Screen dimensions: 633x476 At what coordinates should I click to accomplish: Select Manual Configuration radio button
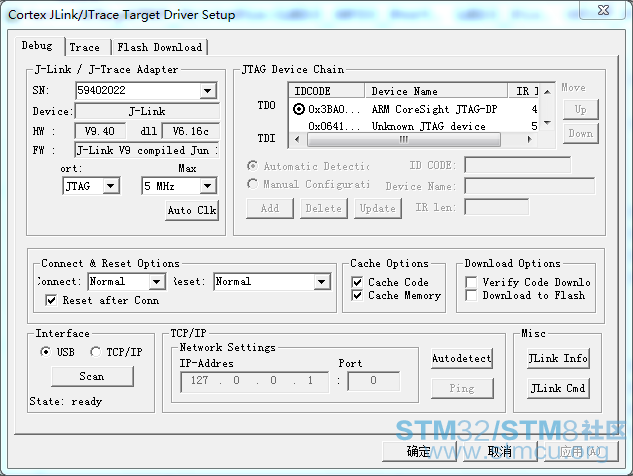(252, 184)
